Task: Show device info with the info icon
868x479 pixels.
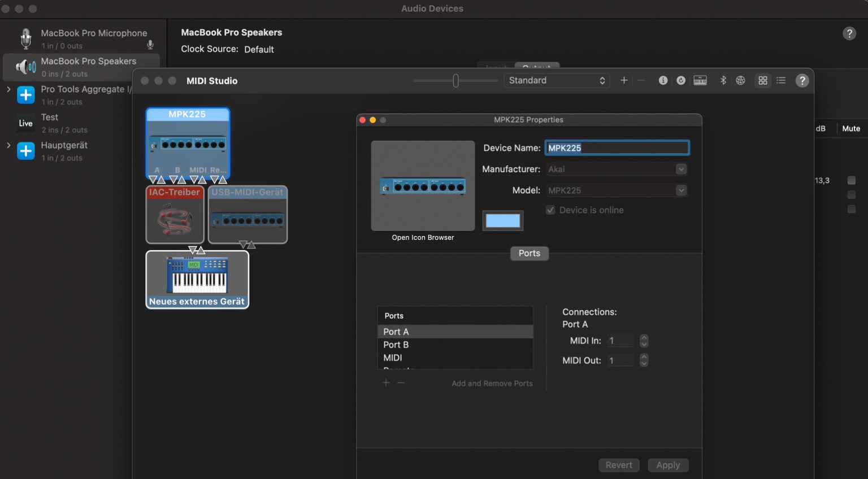Action: (663, 80)
